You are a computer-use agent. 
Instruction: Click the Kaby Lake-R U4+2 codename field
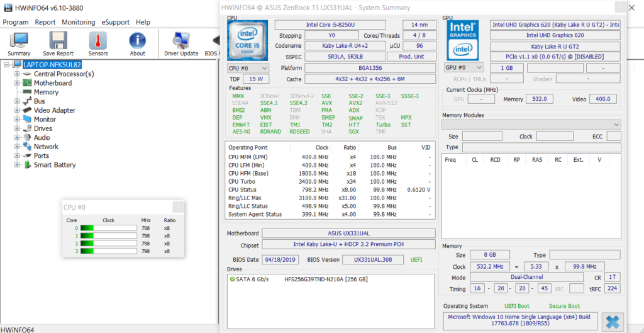click(345, 46)
